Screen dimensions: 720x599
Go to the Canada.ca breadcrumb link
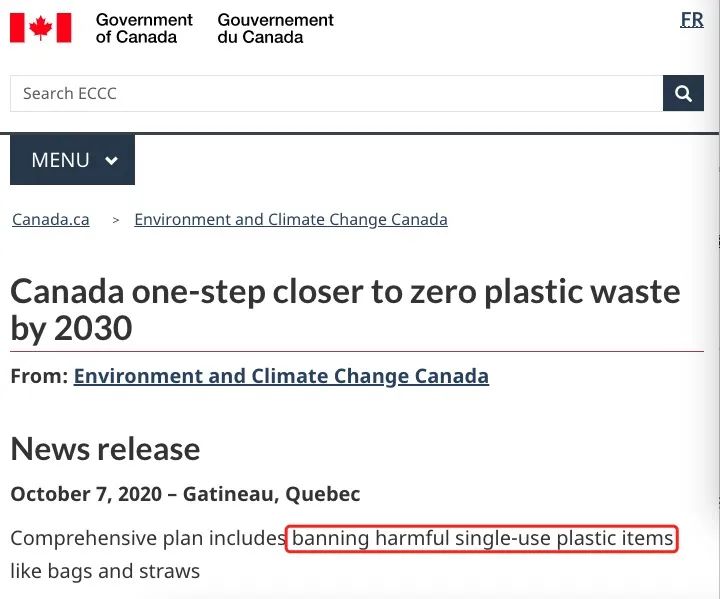tap(51, 220)
